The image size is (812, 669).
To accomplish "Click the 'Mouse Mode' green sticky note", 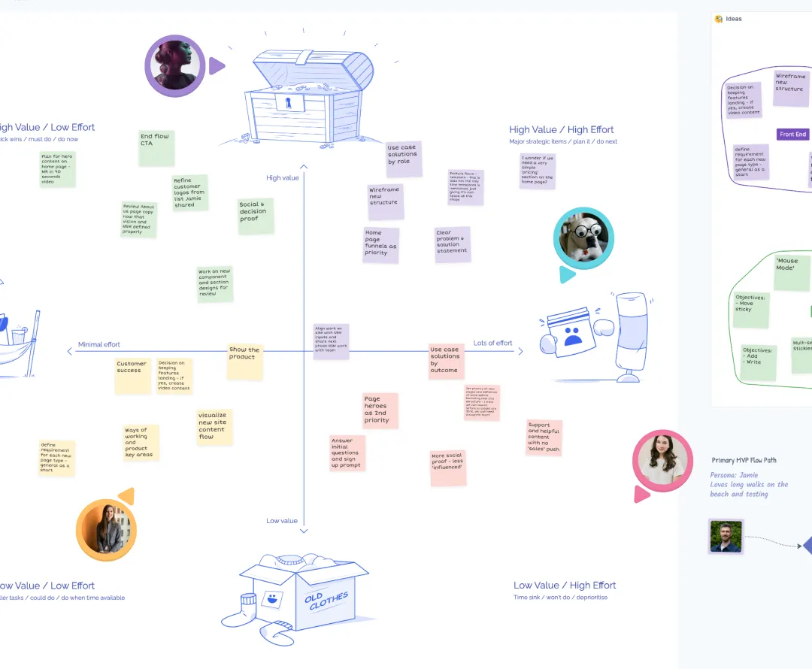I will tap(792, 272).
